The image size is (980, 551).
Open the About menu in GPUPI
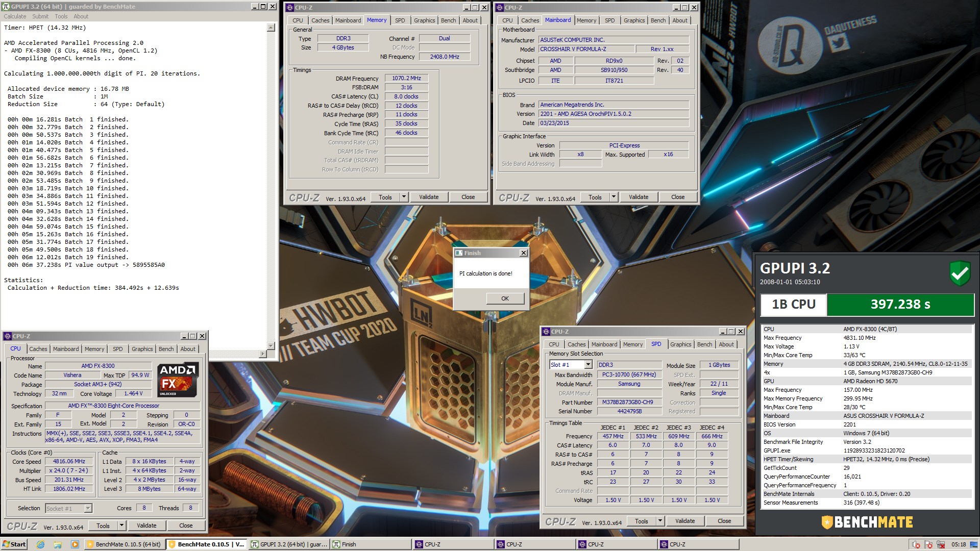pyautogui.click(x=81, y=16)
